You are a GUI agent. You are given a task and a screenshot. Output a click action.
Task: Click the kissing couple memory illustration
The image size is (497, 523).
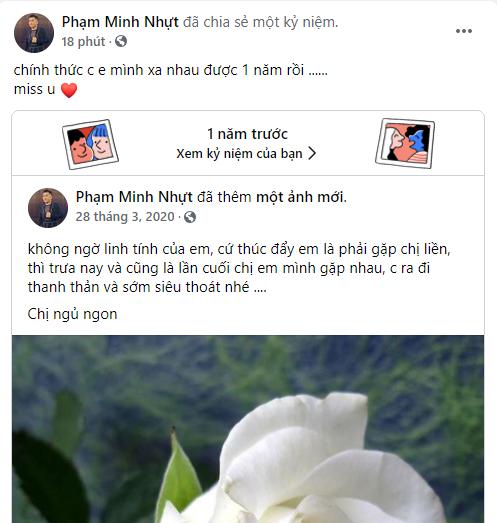(405, 143)
